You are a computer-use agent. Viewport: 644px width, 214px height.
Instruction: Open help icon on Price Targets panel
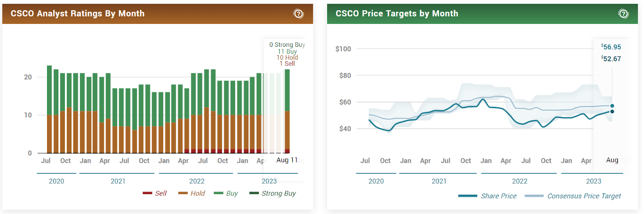(x=623, y=14)
